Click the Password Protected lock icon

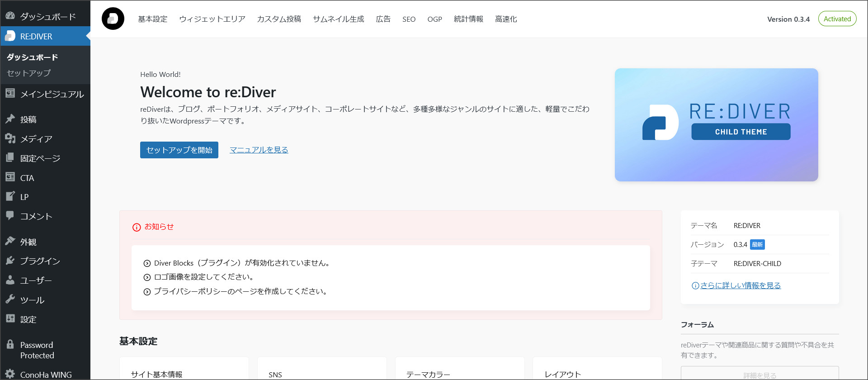click(10, 345)
